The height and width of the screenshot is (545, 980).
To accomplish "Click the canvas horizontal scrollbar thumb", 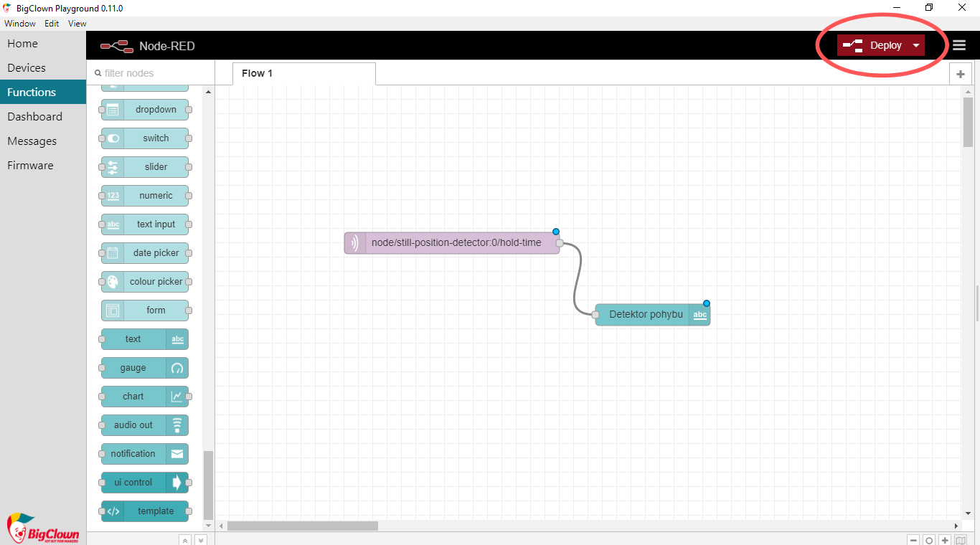I will coord(303,526).
